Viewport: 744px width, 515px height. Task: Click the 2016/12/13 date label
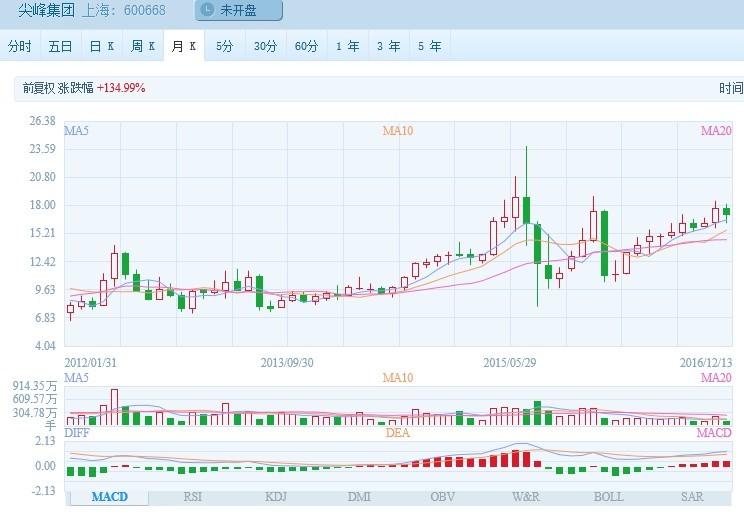pos(706,363)
